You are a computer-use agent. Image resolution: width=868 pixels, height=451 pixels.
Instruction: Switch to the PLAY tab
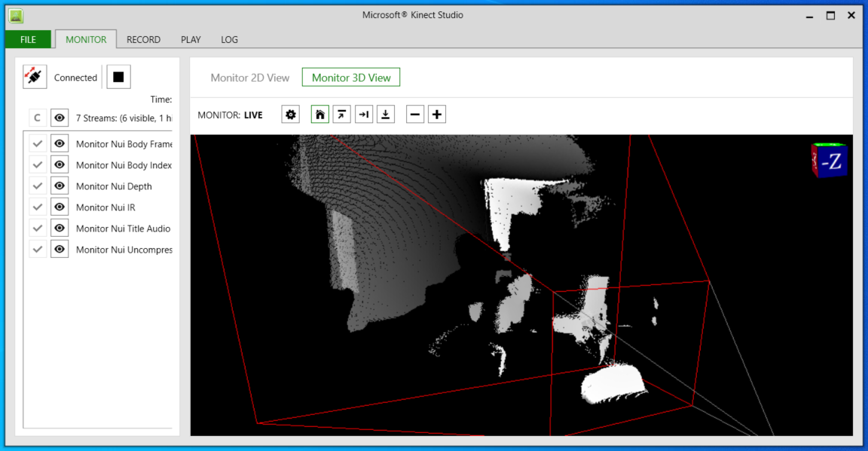[191, 39]
